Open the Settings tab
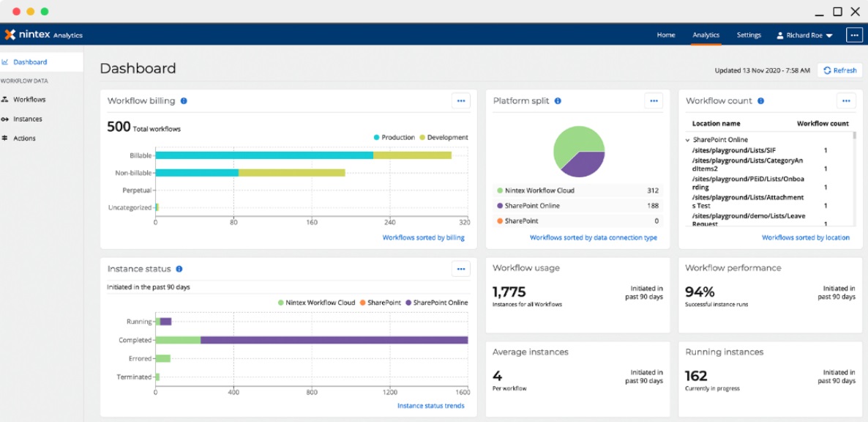868x422 pixels. 749,35
